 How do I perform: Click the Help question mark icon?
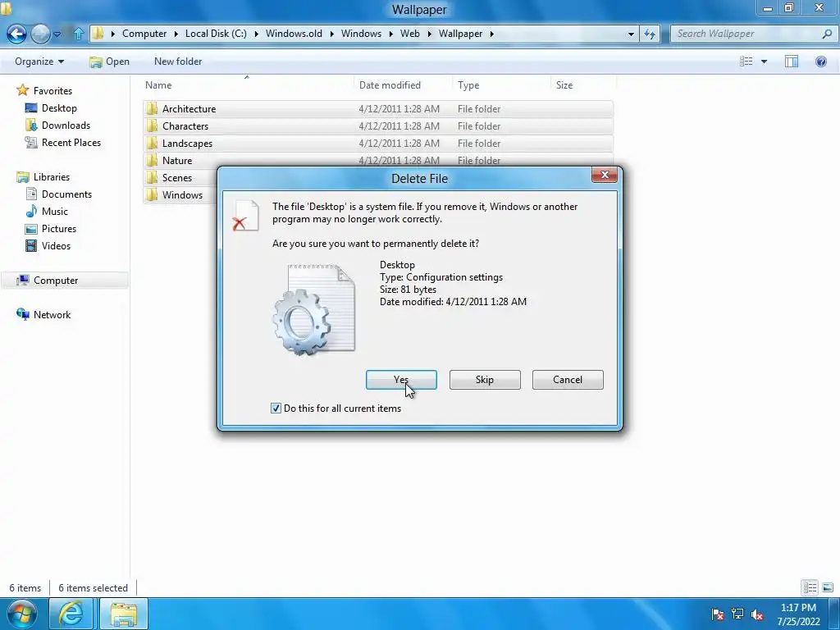pos(820,62)
